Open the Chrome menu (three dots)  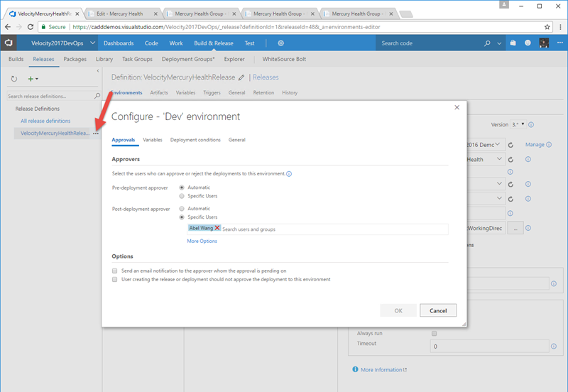click(560, 27)
